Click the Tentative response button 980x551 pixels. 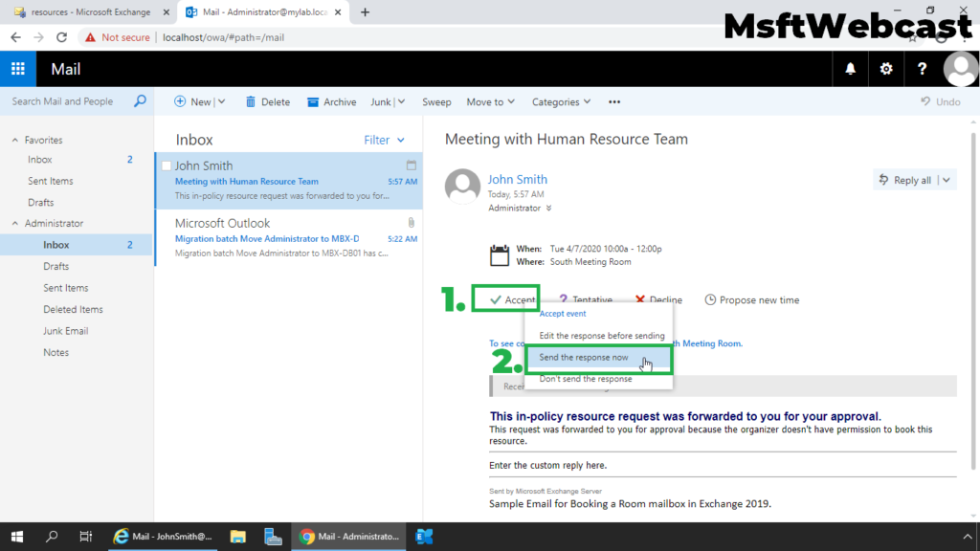[x=586, y=299]
